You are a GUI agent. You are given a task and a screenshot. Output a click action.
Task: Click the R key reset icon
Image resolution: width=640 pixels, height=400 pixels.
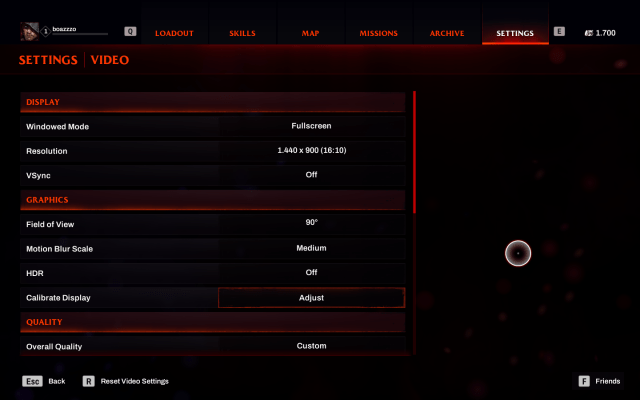89,381
